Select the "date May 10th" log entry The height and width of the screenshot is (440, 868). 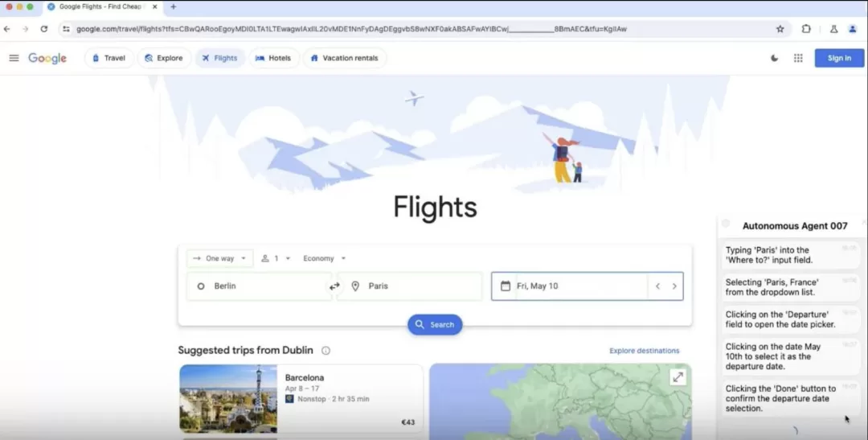[790, 356]
